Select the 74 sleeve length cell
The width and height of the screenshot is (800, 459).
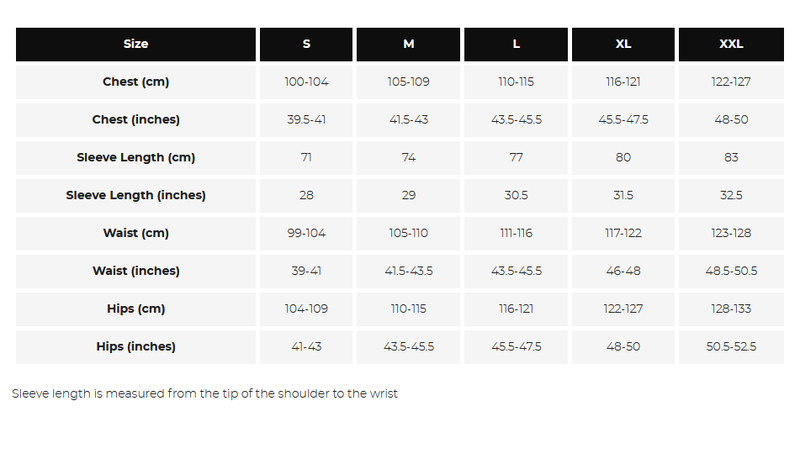pyautogui.click(x=409, y=158)
